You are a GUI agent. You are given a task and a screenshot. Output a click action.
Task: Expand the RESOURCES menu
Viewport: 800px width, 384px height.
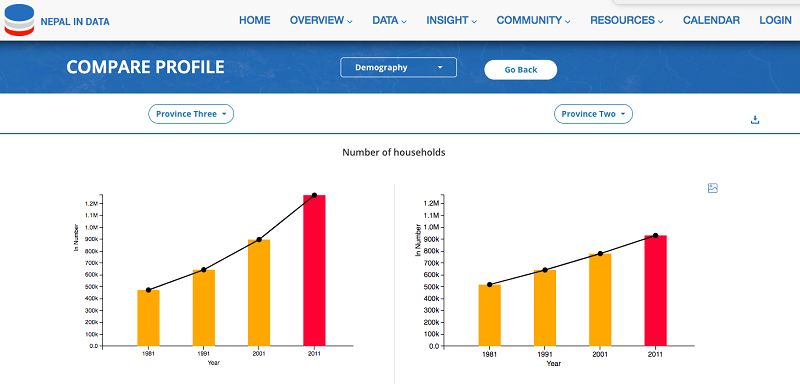(x=627, y=20)
